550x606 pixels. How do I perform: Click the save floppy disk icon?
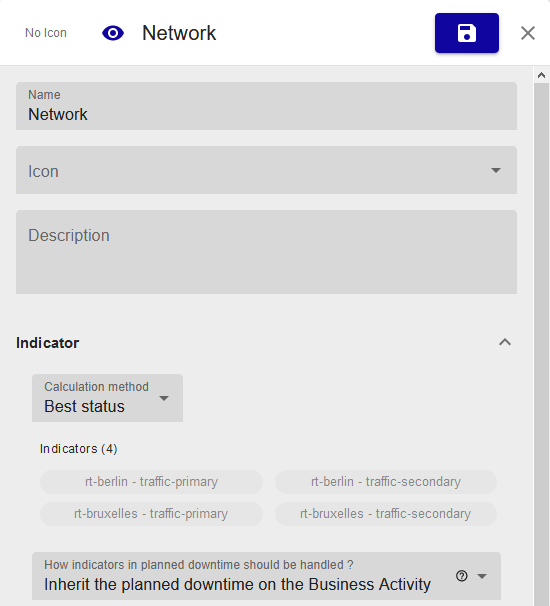pyautogui.click(x=467, y=33)
